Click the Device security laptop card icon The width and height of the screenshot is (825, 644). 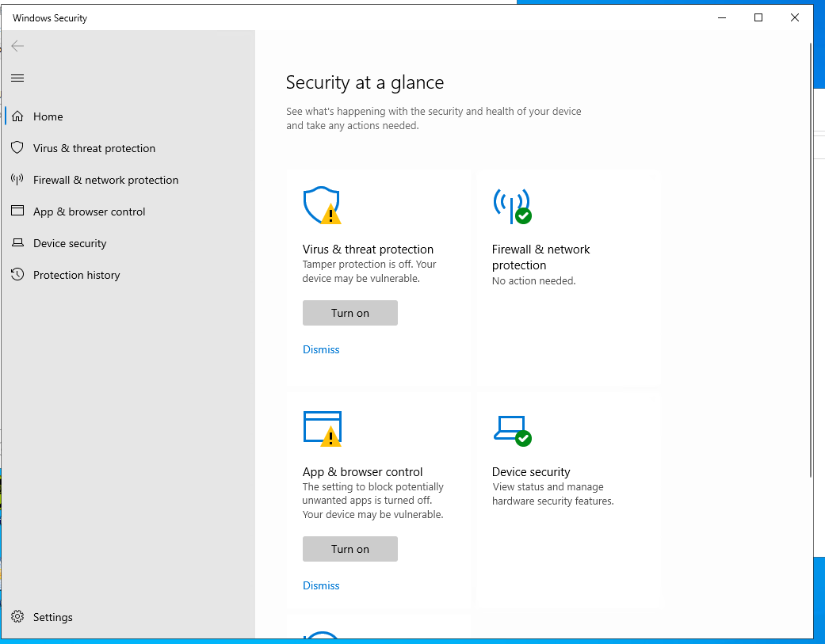click(x=512, y=431)
